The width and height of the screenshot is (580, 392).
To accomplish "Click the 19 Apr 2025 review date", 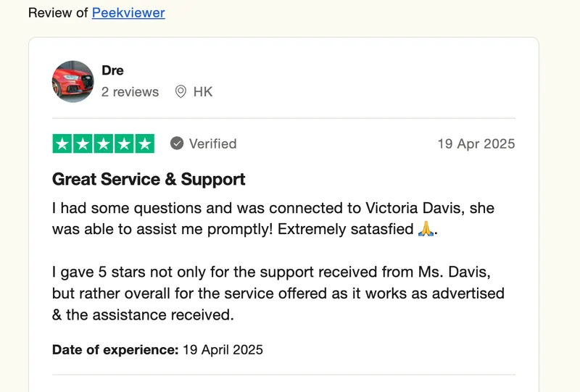I will 476,143.
